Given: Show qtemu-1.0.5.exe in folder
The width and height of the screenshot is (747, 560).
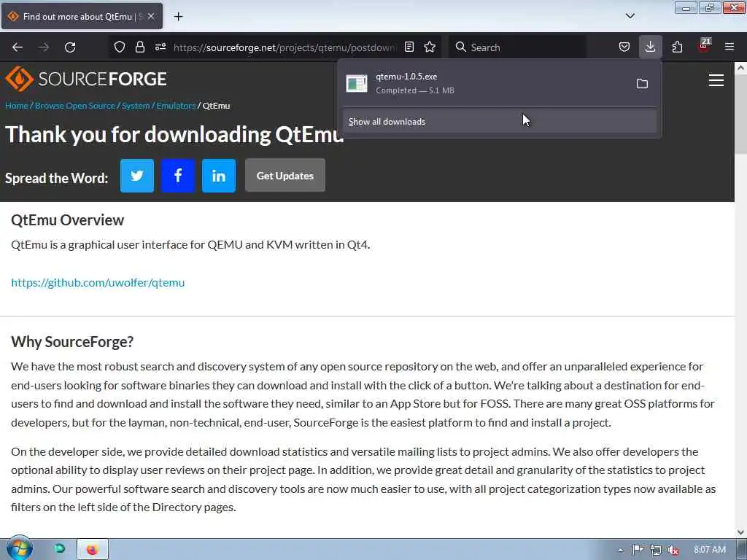Looking at the screenshot, I should (x=642, y=83).
